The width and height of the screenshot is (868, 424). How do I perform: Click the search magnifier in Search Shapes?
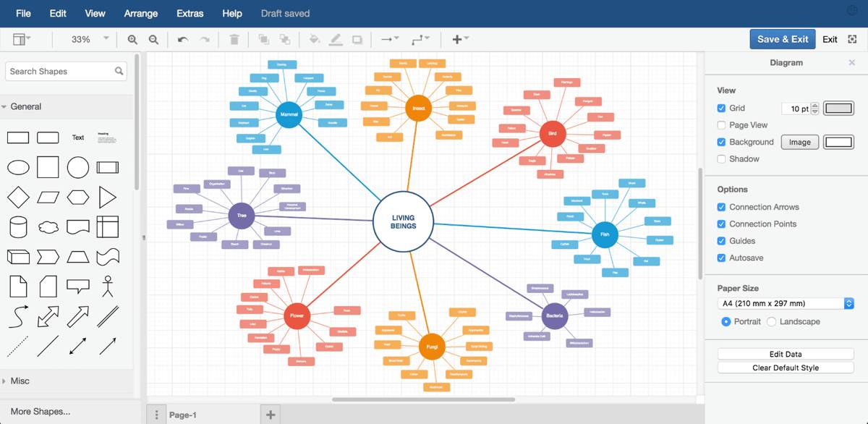coord(119,71)
